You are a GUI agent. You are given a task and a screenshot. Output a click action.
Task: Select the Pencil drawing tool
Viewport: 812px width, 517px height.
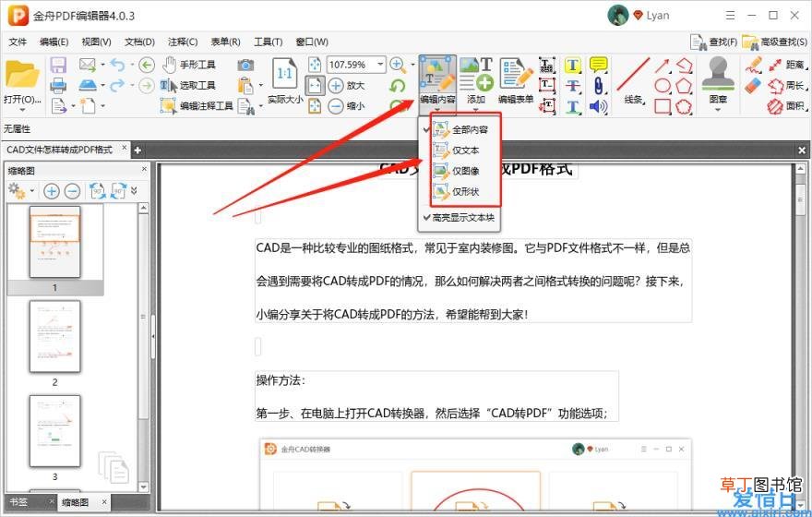[754, 65]
